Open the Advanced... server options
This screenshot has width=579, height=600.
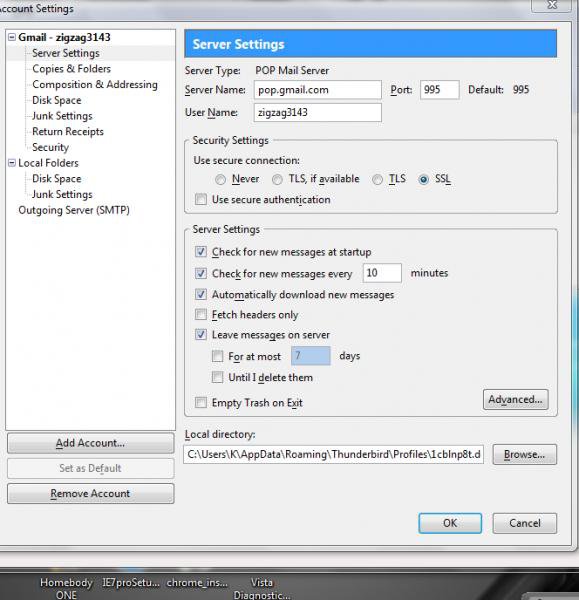coord(515,399)
